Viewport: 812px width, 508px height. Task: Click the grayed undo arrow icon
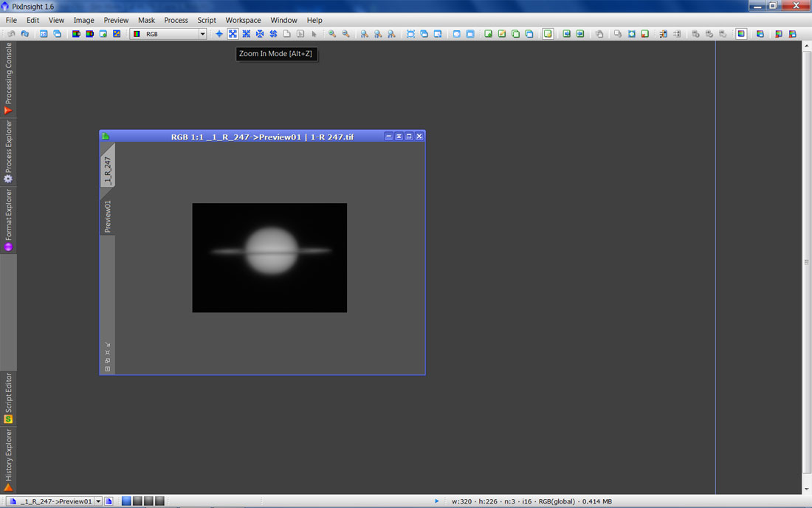coord(11,34)
